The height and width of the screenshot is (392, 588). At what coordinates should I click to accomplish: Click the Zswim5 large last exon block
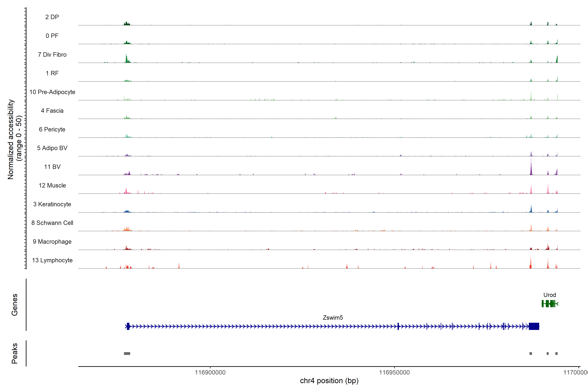click(534, 326)
